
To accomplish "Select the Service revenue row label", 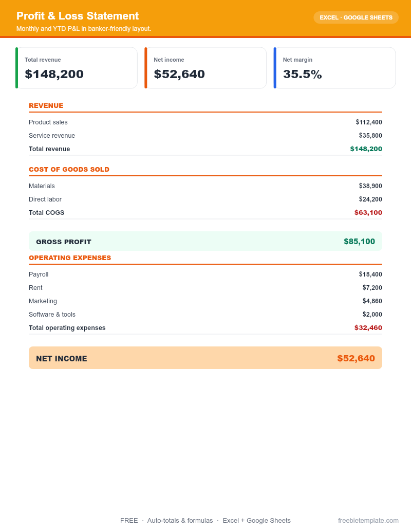I will [52, 135].
